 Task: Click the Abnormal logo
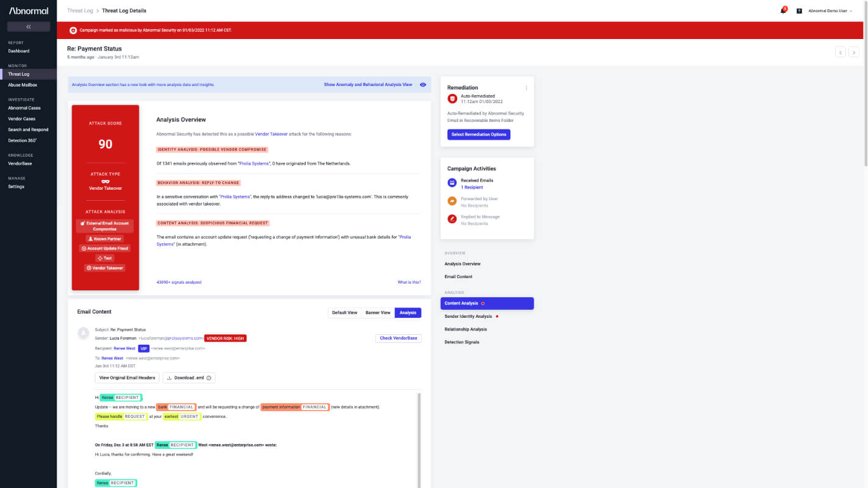[x=29, y=10]
